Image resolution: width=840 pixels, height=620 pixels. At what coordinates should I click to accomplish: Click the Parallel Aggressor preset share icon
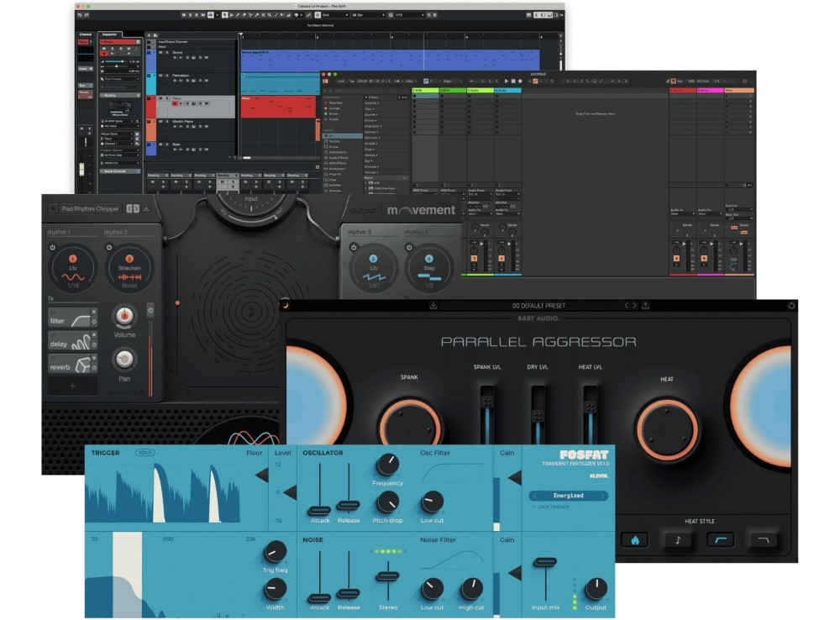point(646,305)
